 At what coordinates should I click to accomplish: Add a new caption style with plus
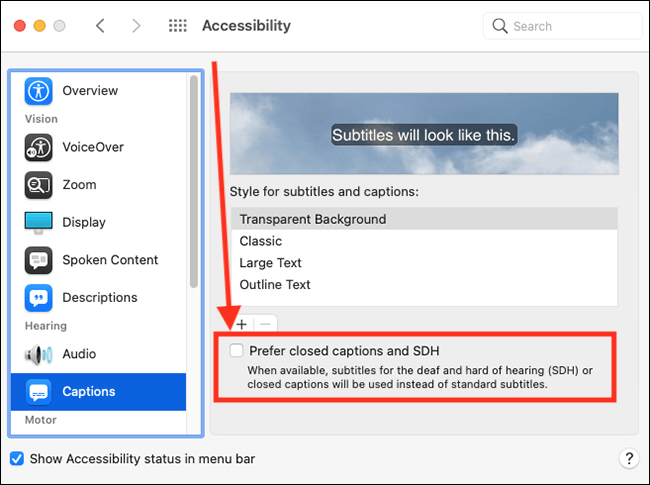click(242, 324)
